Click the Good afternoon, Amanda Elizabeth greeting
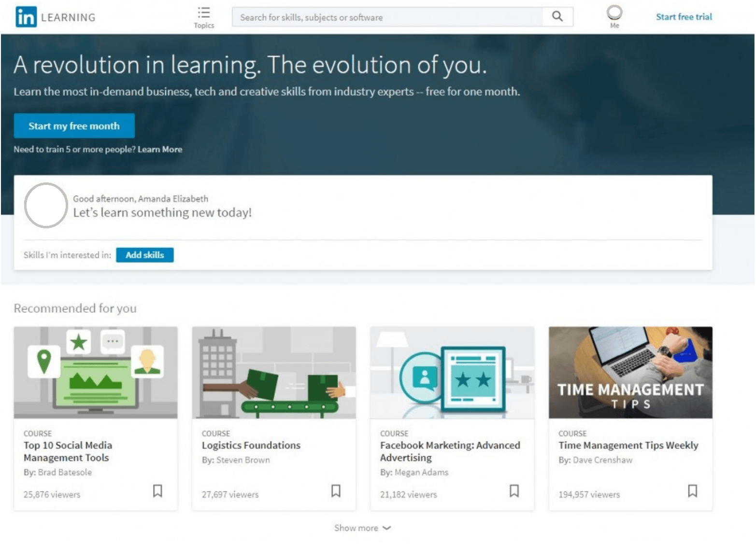 pyautogui.click(x=141, y=198)
